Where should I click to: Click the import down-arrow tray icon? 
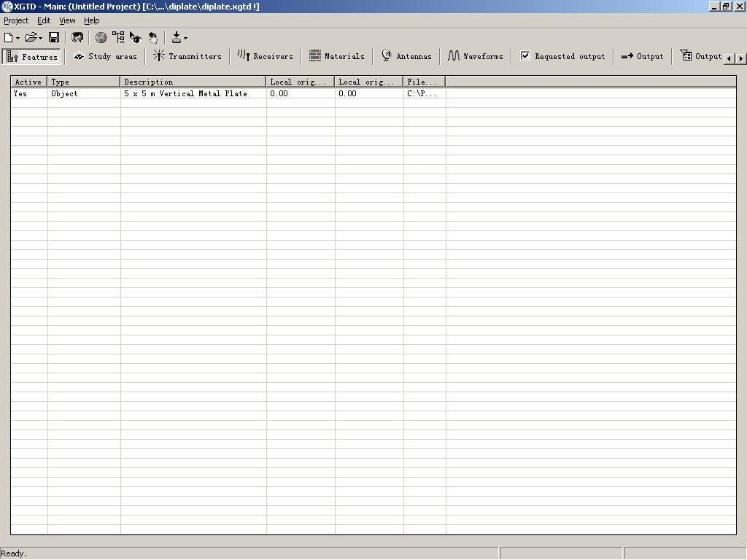pyautogui.click(x=177, y=38)
